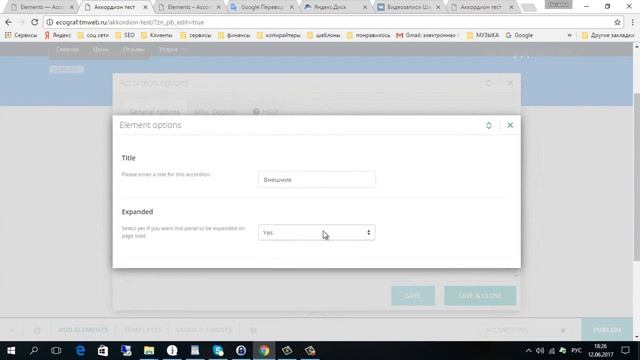Click the PUBLISH button
Viewport: 640px width, 360px height.
click(607, 330)
